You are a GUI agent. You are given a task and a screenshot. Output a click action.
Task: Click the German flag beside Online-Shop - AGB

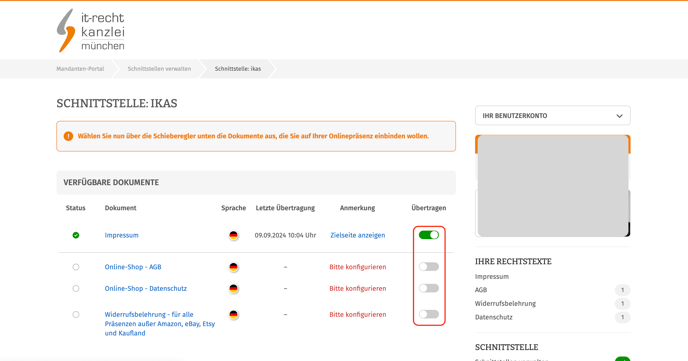[x=233, y=267]
